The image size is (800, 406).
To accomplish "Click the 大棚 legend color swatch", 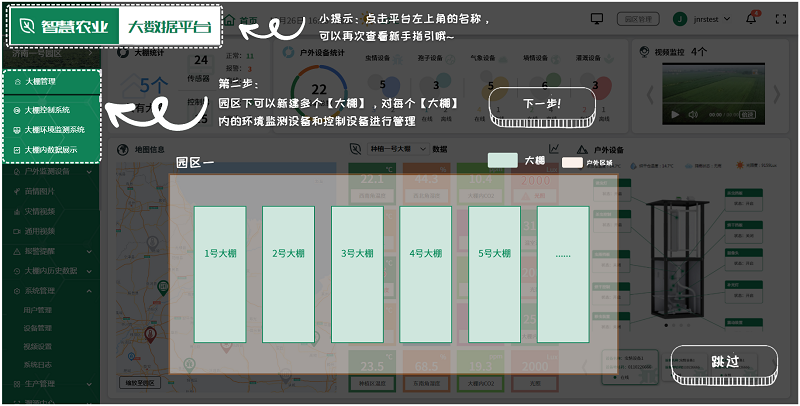I will click(x=502, y=160).
